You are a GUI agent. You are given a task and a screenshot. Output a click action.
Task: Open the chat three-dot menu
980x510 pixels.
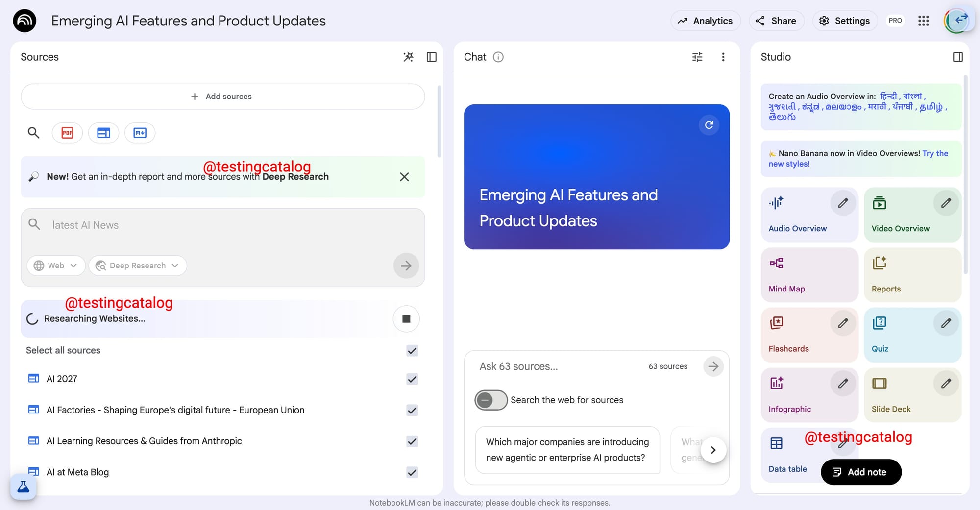tap(723, 57)
